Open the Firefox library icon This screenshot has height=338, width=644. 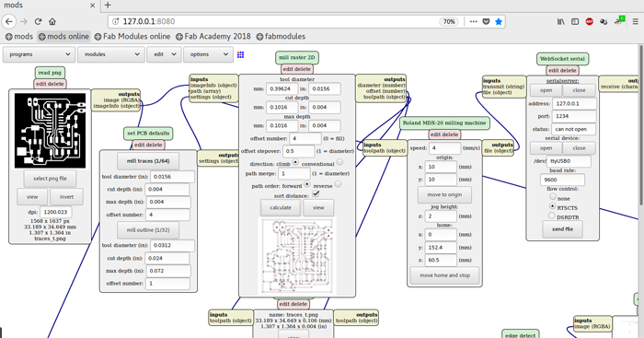560,21
